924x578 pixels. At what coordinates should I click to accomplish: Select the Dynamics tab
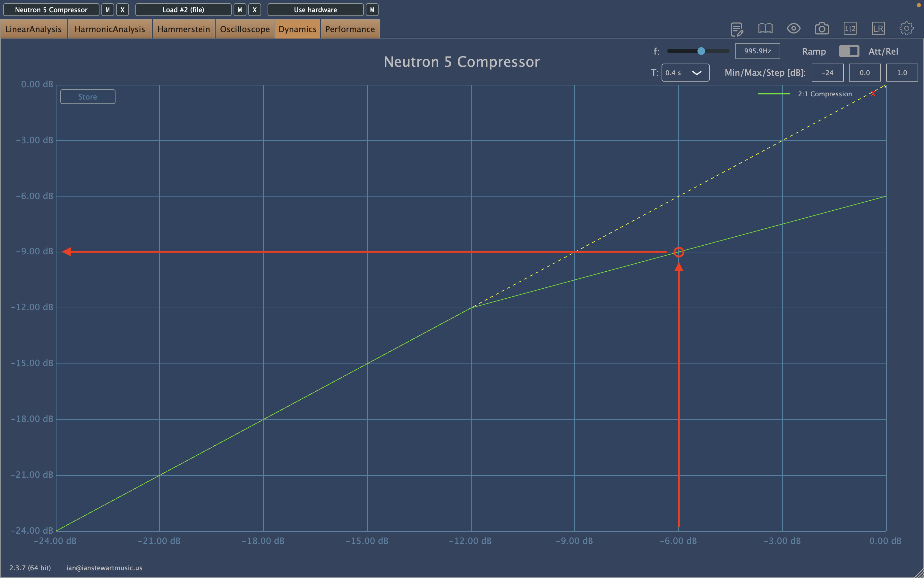click(x=297, y=29)
